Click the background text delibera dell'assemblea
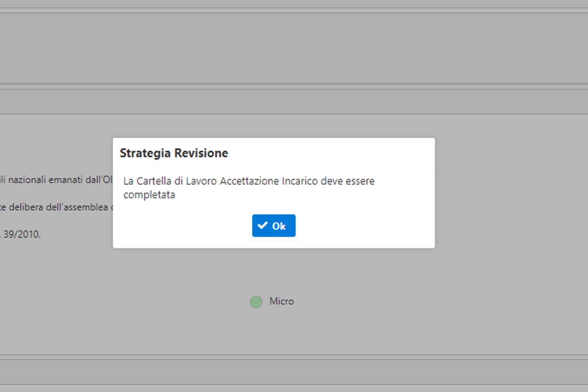The height and width of the screenshot is (392, 588). 58,207
